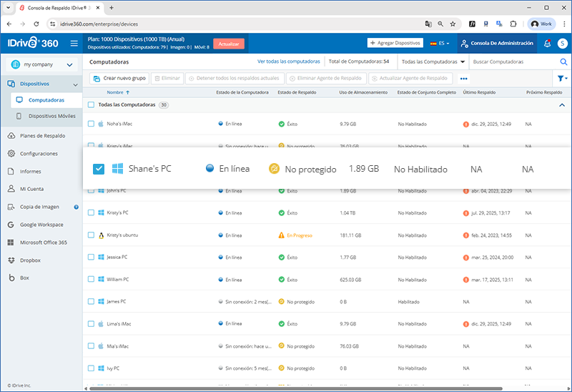Click the horizontal scrollbar at bottom
This screenshot has width=572, height=392.
click(286, 388)
